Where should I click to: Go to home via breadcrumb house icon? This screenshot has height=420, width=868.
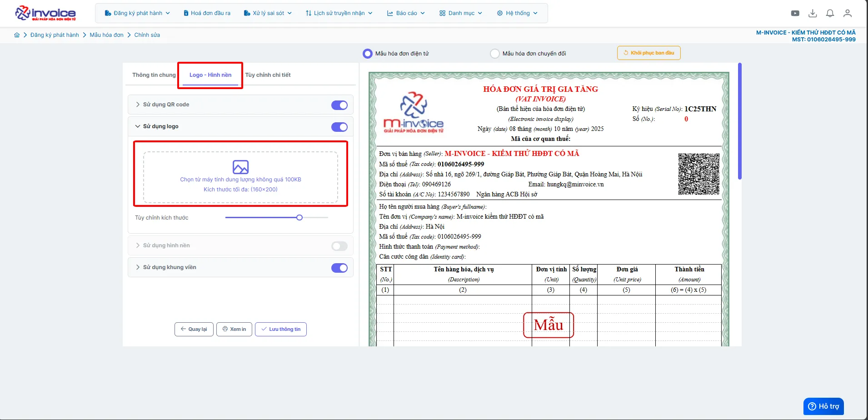17,35
